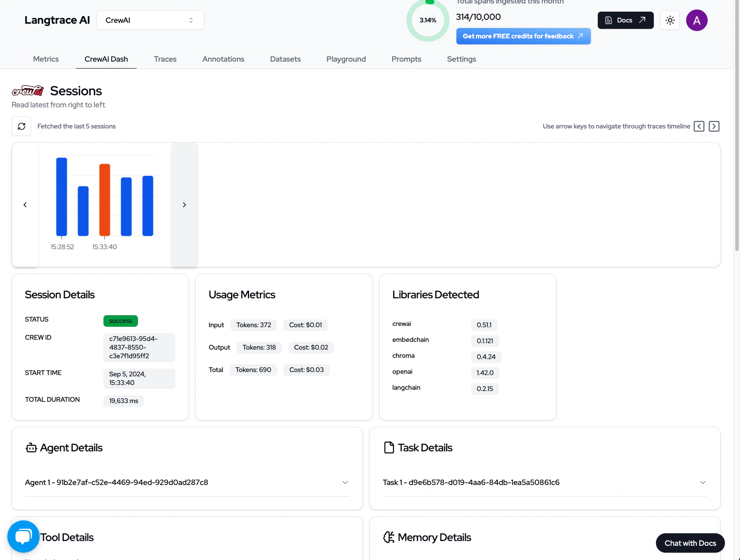Select the fifth blue session bar

click(148, 206)
